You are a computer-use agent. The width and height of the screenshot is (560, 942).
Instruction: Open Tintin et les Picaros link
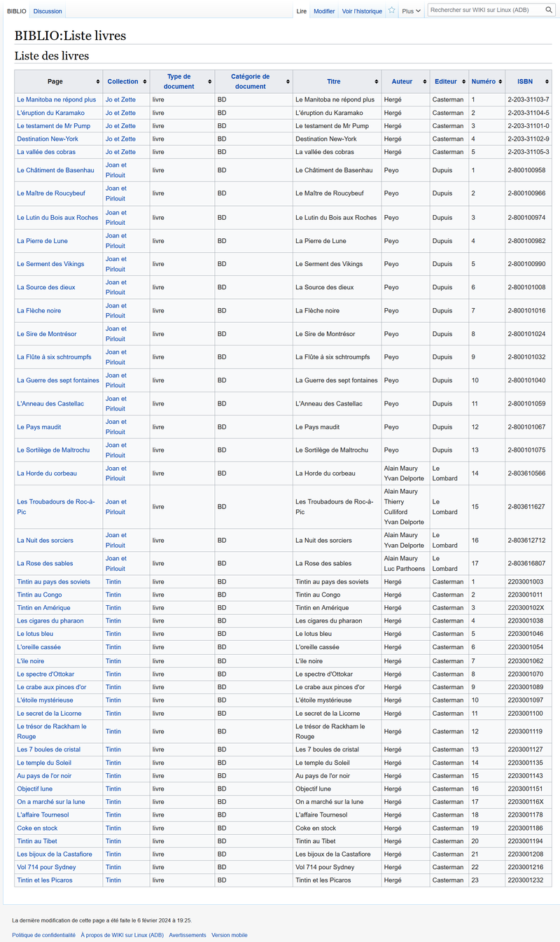pyautogui.click(x=45, y=880)
